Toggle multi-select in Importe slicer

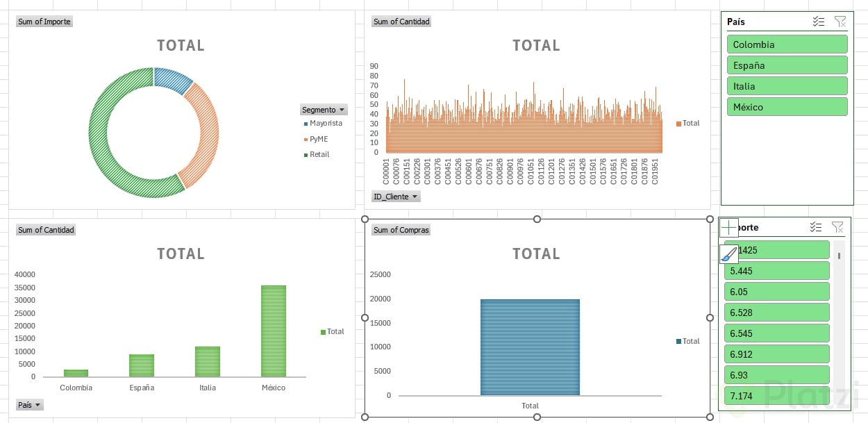point(817,227)
